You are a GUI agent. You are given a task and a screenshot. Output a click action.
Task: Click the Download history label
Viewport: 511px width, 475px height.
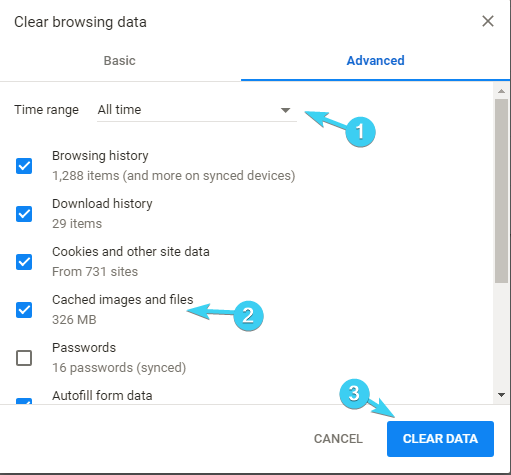(x=102, y=204)
